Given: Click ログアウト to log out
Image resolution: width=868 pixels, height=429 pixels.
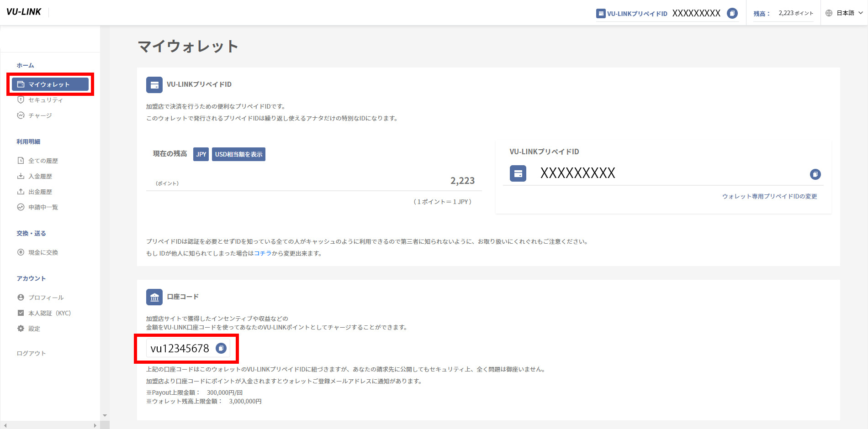Looking at the screenshot, I should (x=31, y=353).
